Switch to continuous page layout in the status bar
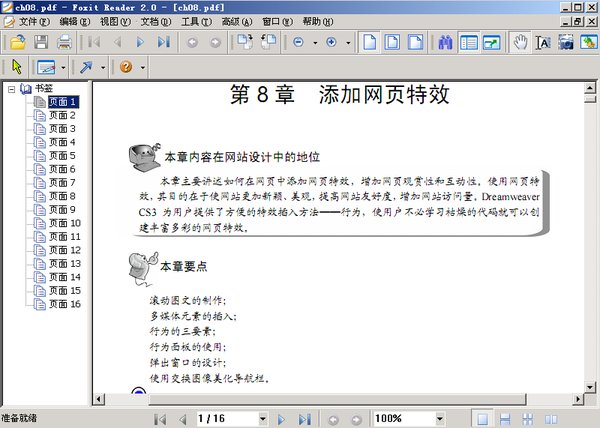Viewport: 600px width, 428px height. (x=505, y=419)
